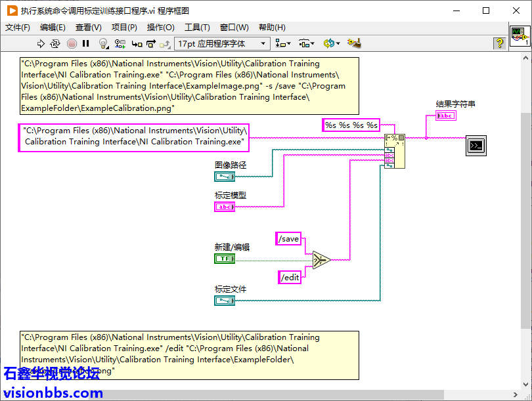Click the vertical scrollbar down arrow

[x=525, y=385]
